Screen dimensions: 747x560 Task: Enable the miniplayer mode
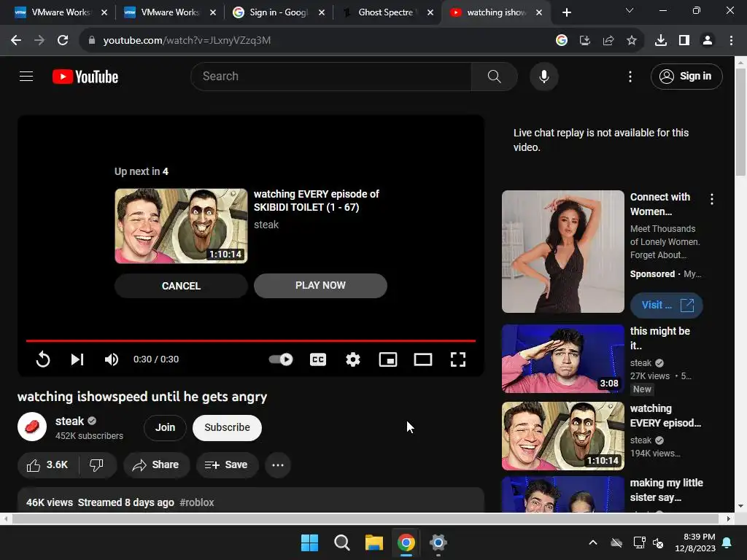(x=388, y=359)
